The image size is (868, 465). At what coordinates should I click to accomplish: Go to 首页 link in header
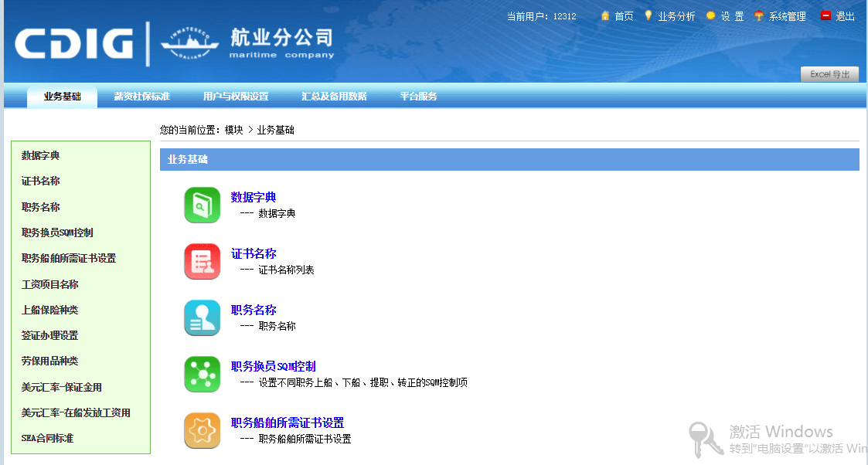[x=624, y=16]
